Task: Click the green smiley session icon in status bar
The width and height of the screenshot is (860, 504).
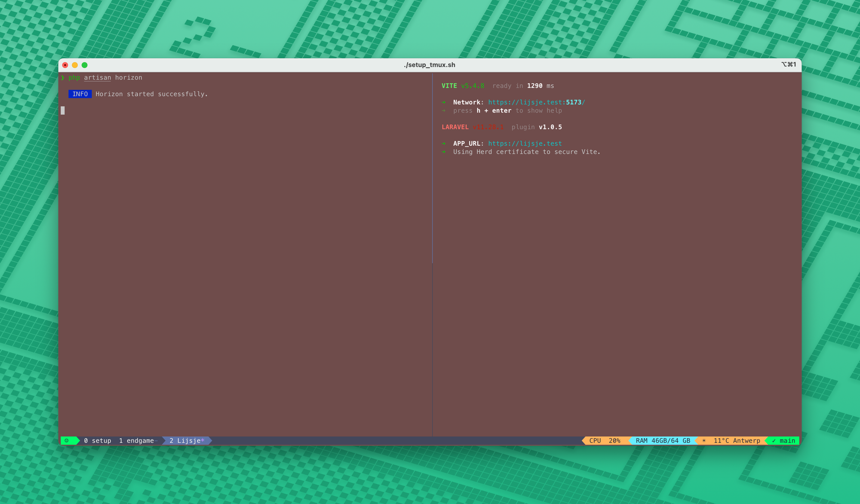Action: tap(67, 440)
